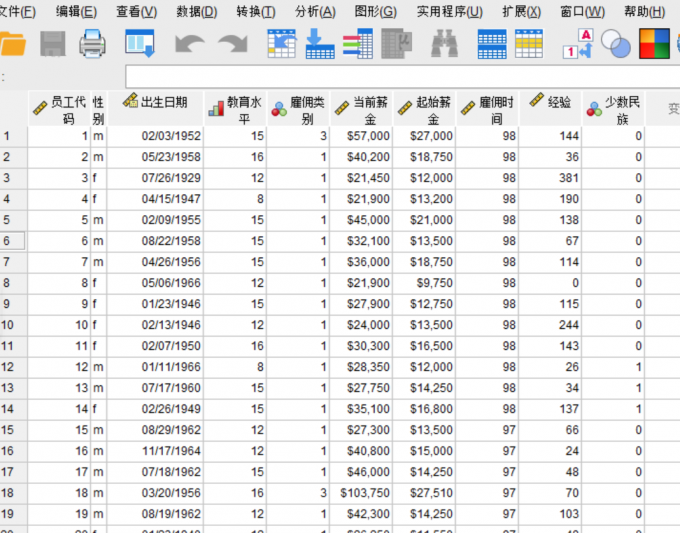Click the Go to case icon
Screen dimensions: 680x533
click(x=282, y=44)
